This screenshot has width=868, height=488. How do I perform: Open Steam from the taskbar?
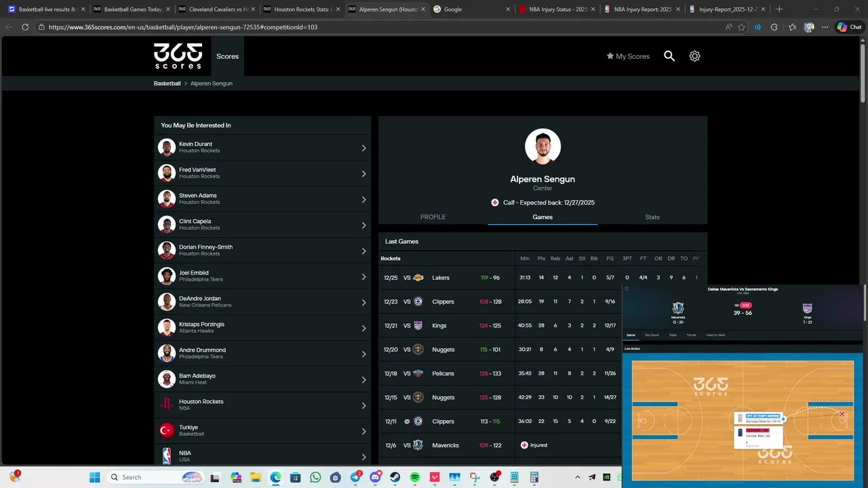(x=395, y=477)
